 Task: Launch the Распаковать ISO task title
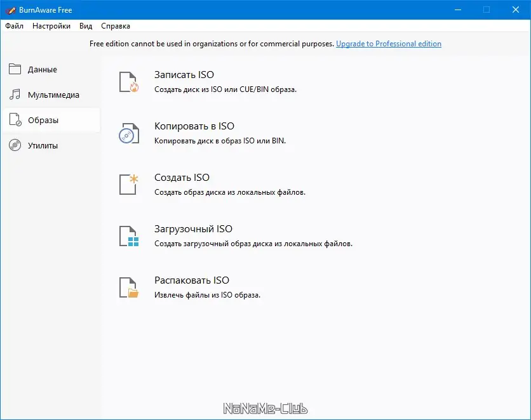point(192,280)
